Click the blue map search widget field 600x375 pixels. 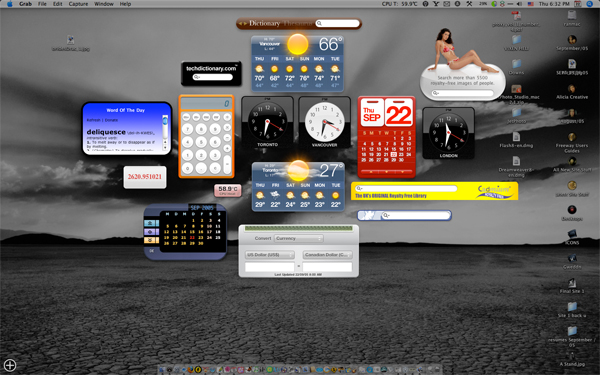(416, 215)
